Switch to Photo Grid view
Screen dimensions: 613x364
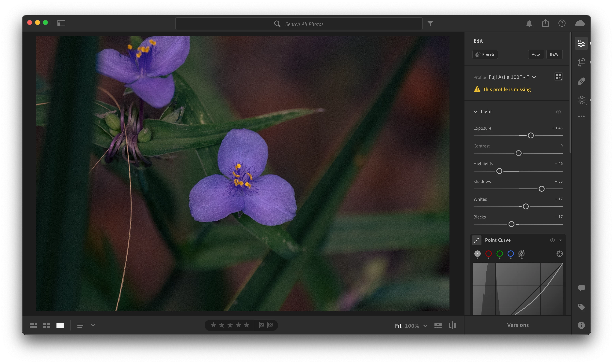[x=33, y=325]
